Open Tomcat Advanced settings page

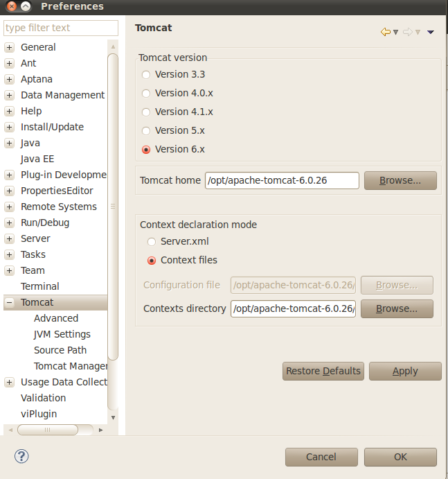56,318
